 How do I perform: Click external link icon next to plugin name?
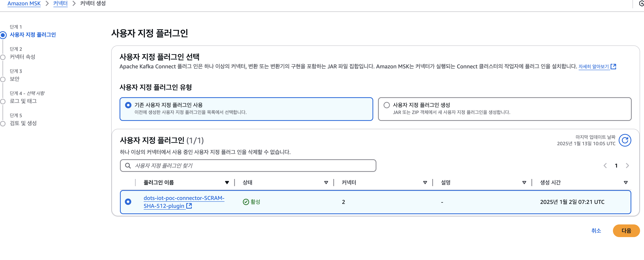tap(189, 206)
